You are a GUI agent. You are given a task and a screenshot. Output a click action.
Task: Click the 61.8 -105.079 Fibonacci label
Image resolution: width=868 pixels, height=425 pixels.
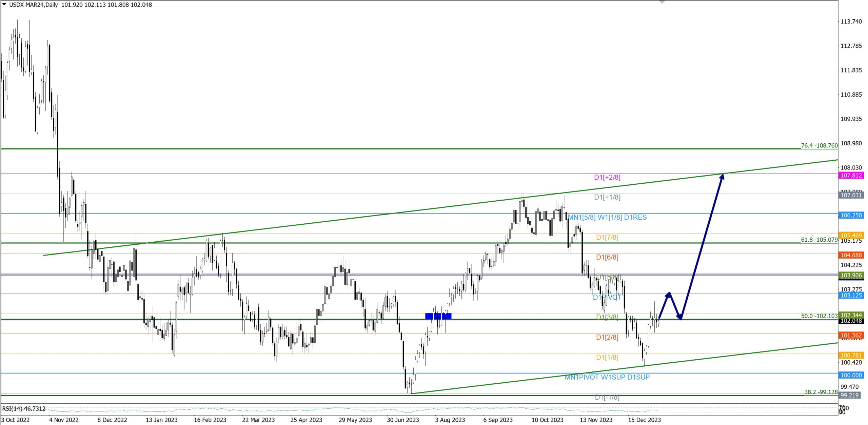tap(819, 240)
